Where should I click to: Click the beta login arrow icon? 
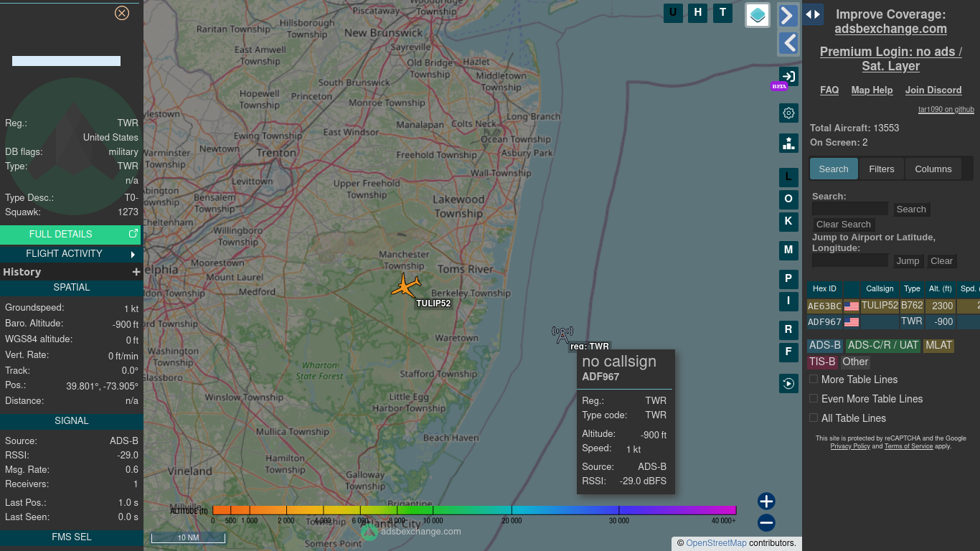pos(788,76)
